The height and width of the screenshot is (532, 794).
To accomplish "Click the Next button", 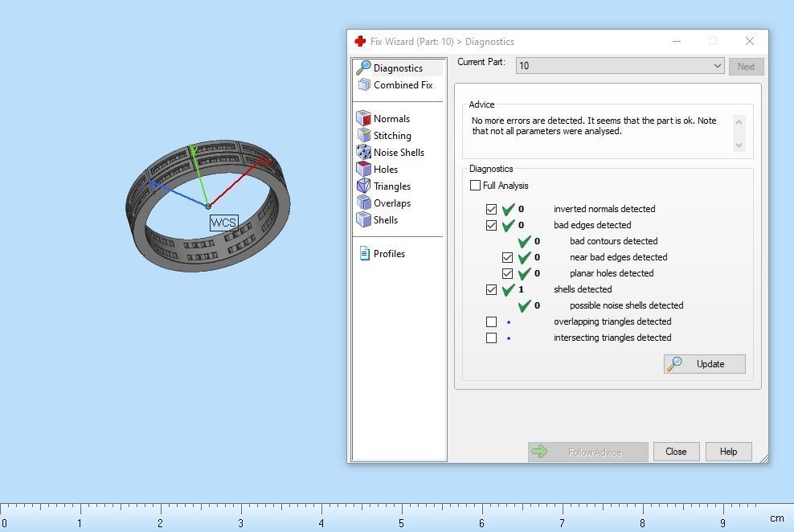I will (746, 67).
